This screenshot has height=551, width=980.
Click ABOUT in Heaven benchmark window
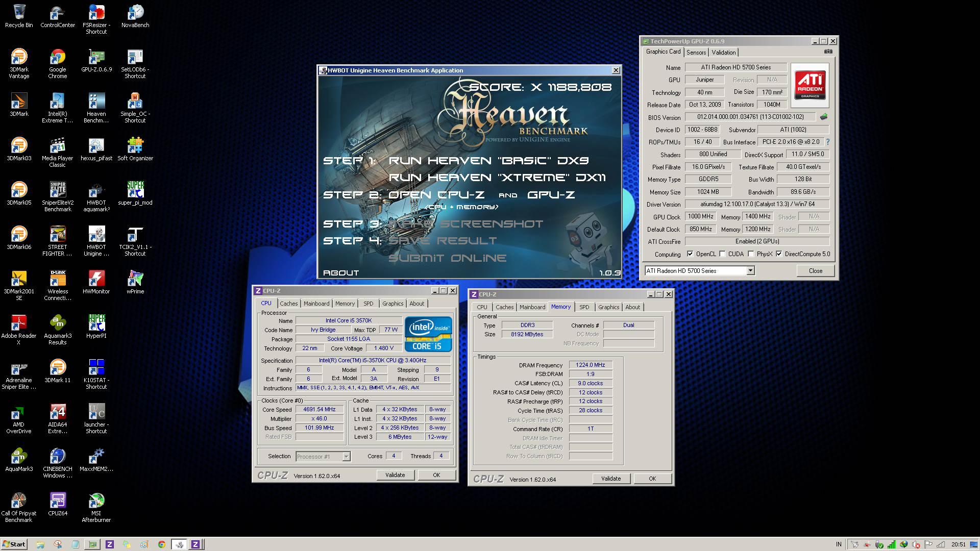(x=341, y=273)
